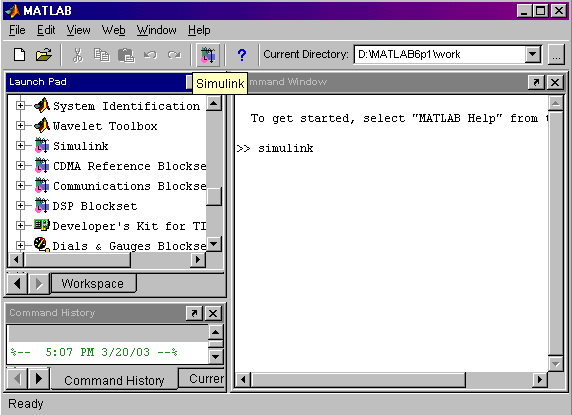Close the Command Window panel
Screen dimensions: 572x415
[555, 82]
